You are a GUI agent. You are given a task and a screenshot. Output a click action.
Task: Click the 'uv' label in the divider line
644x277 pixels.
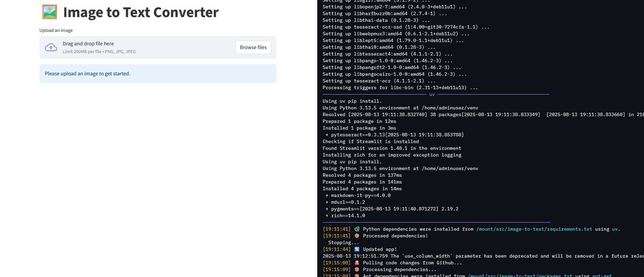point(432,94)
